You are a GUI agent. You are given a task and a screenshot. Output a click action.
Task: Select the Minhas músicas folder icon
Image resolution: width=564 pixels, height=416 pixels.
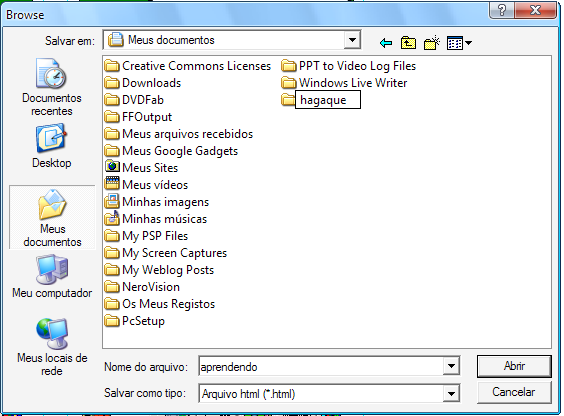(112, 219)
